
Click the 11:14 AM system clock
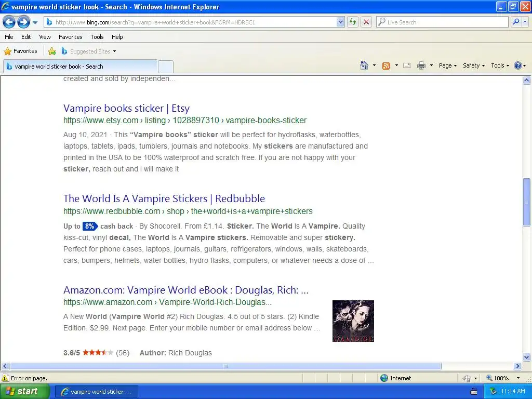[x=513, y=392]
